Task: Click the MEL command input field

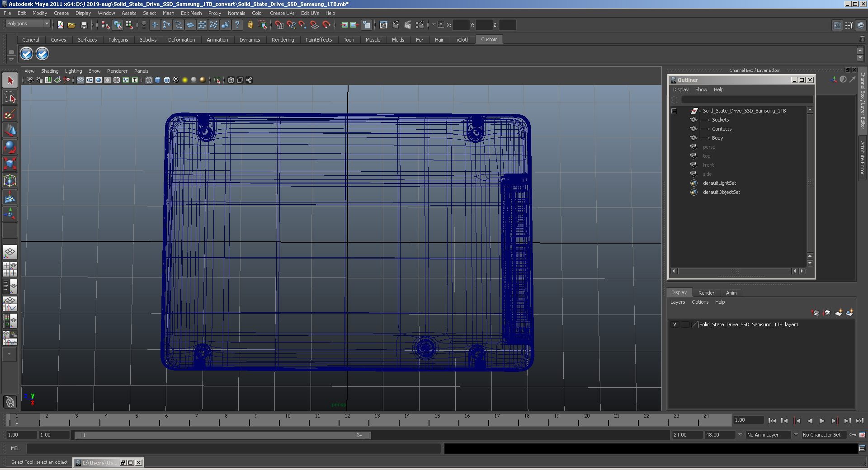Action: click(x=233, y=448)
